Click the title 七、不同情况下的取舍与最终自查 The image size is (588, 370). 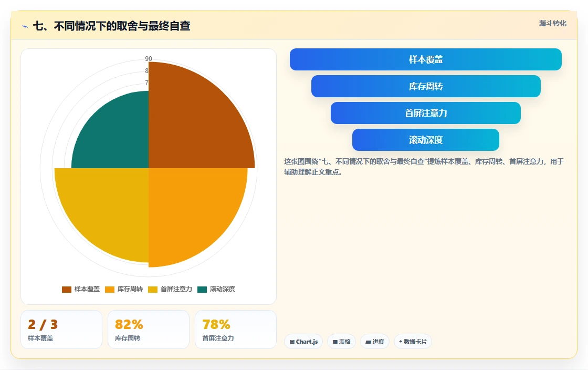(112, 26)
